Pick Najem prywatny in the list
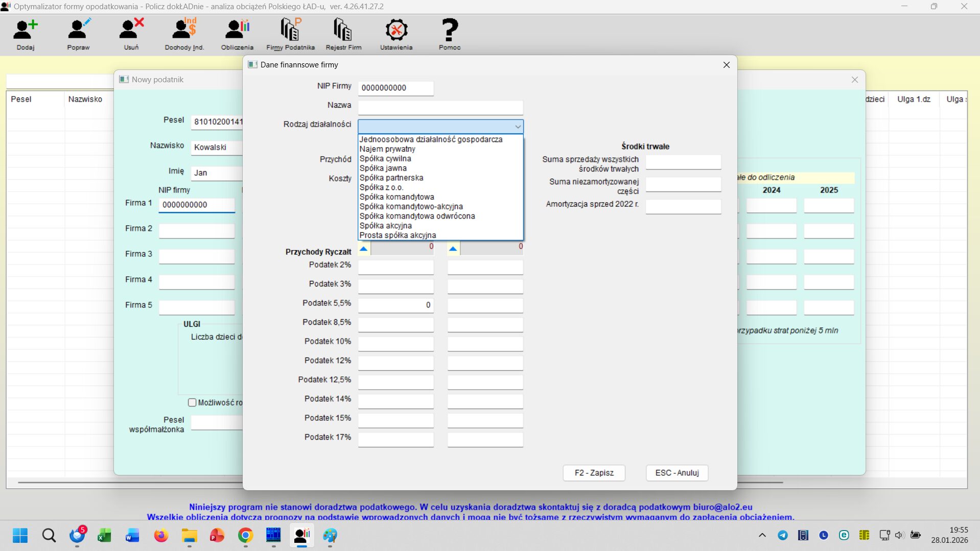 click(387, 149)
